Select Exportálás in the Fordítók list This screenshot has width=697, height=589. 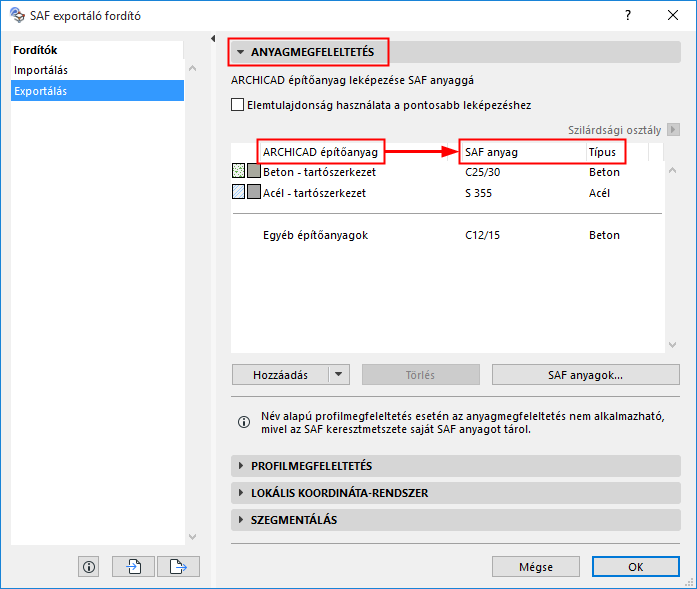[97, 91]
